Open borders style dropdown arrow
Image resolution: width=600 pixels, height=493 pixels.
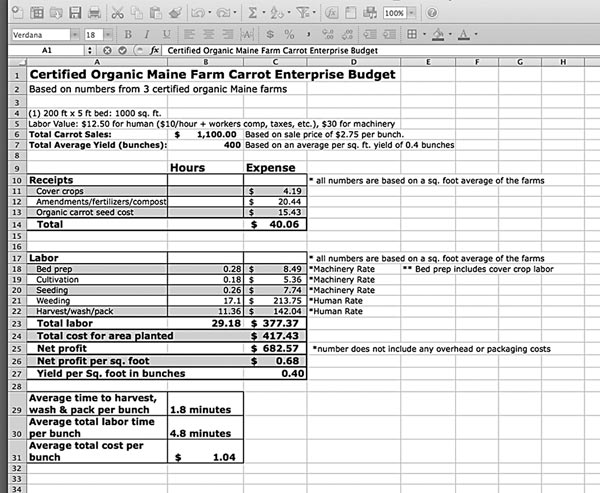tap(424, 34)
